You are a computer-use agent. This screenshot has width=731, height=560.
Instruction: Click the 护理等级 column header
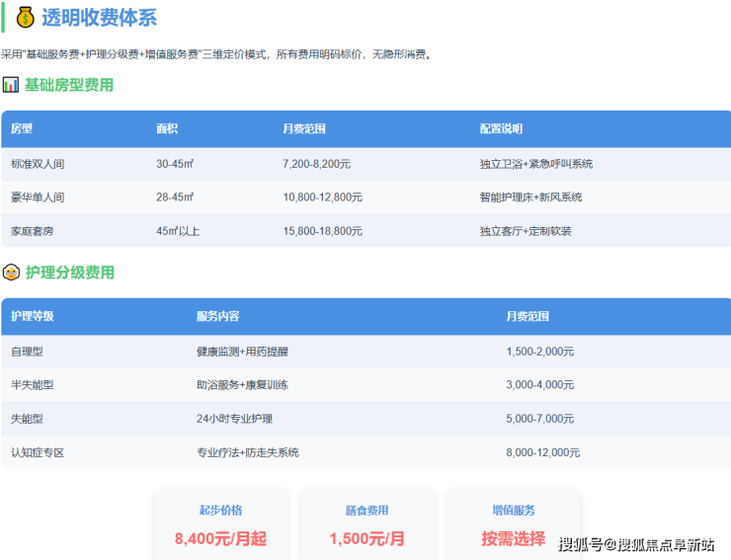tap(32, 317)
